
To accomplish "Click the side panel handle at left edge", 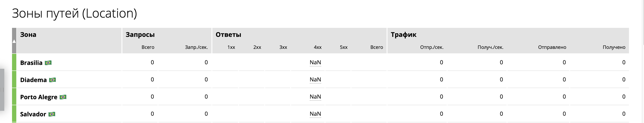I will 2,90.
